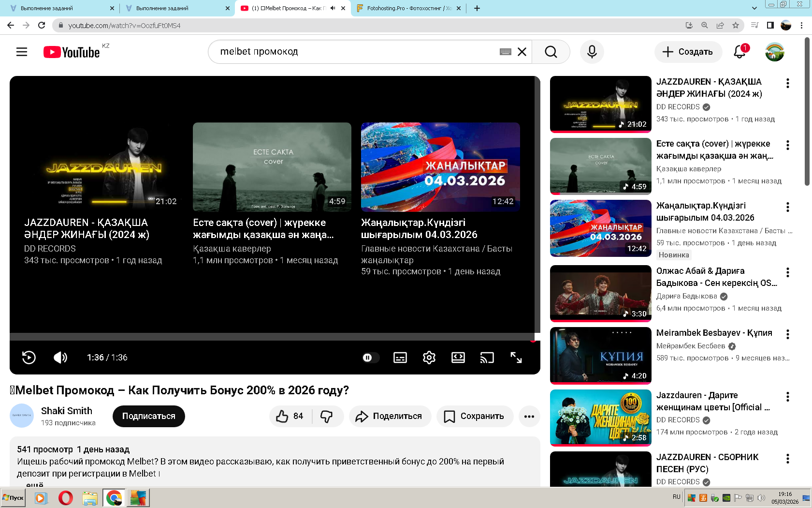Mute the video player volume
Screen dimensions: 812x508
60,358
